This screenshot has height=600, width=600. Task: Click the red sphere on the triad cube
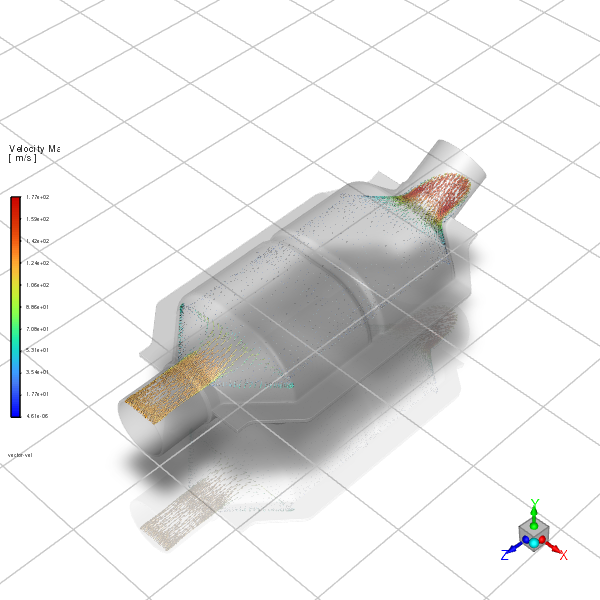[544, 540]
